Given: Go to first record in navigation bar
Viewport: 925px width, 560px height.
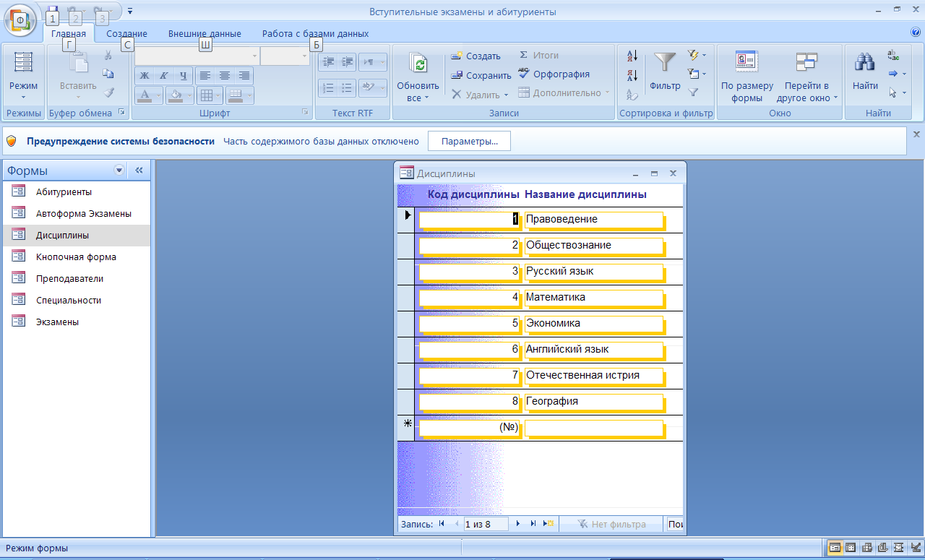Looking at the screenshot, I should pos(442,524).
